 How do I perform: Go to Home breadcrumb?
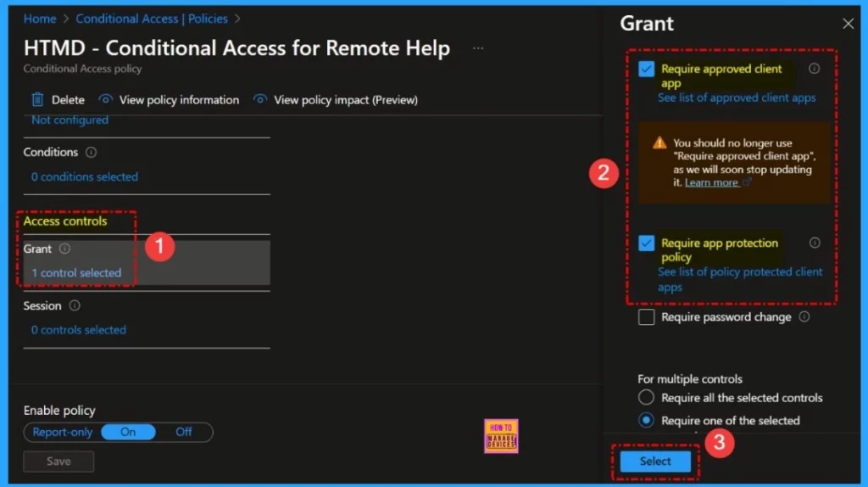pos(40,19)
